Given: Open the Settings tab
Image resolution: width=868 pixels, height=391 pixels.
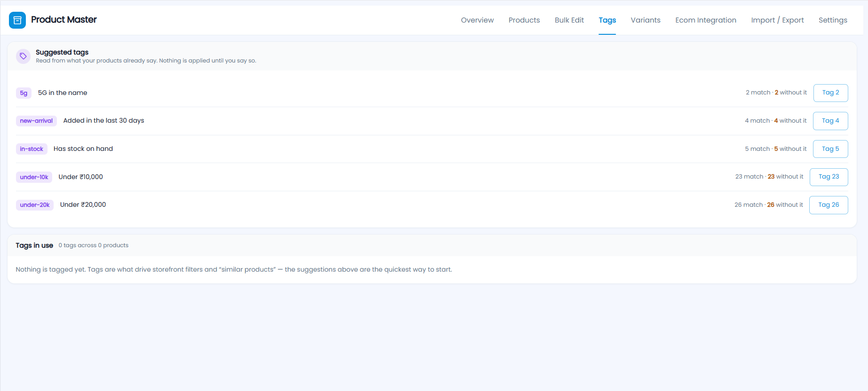Looking at the screenshot, I should pos(833,20).
